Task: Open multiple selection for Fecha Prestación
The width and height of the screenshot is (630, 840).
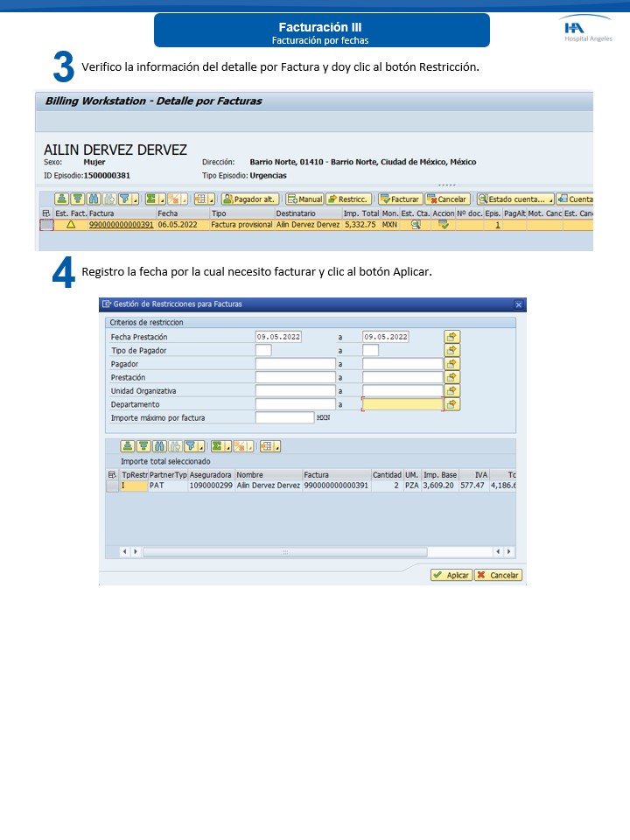Action: [451, 337]
